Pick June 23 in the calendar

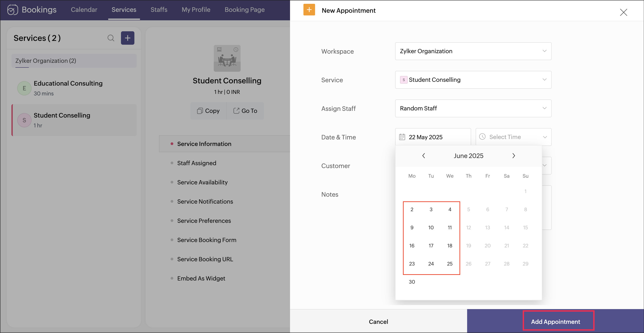tap(412, 264)
